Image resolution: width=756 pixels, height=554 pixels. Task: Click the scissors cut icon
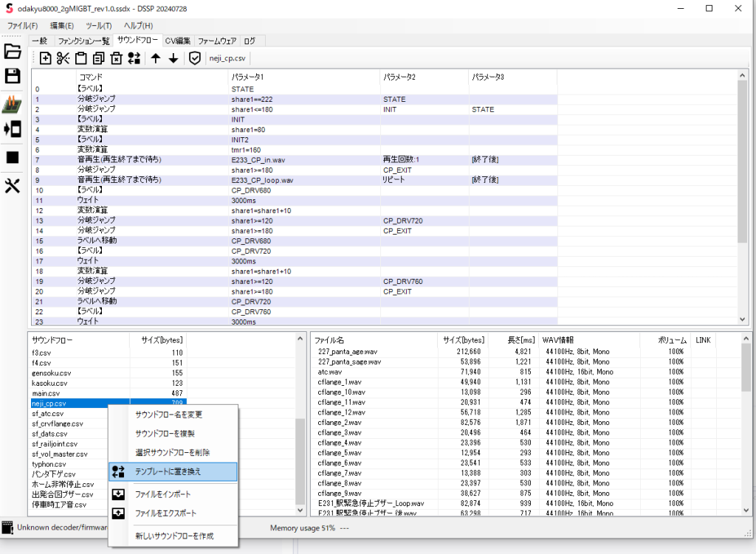pyautogui.click(x=63, y=58)
